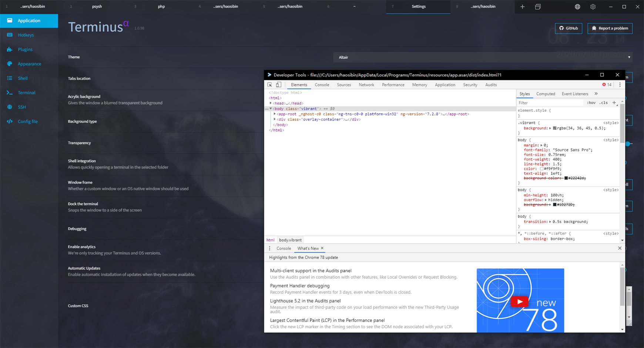Open the #1D272D background color swatch

tap(554, 205)
